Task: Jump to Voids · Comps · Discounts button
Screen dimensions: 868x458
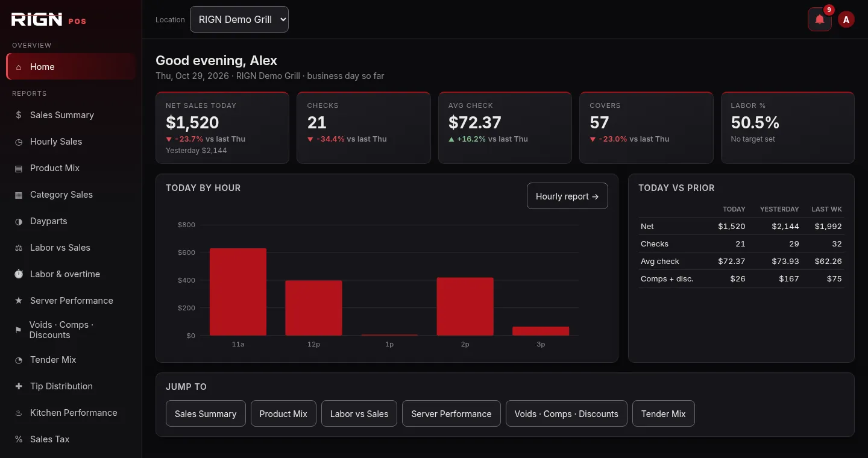Action: coord(567,414)
